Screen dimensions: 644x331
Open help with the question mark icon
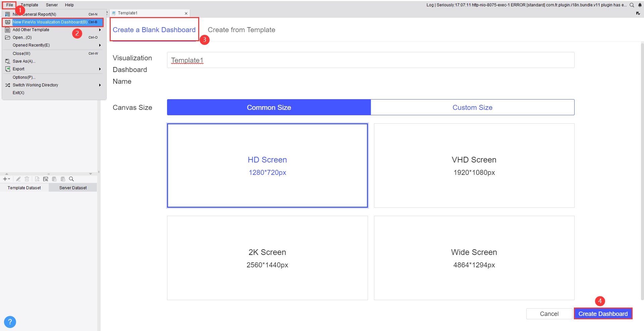(10, 322)
